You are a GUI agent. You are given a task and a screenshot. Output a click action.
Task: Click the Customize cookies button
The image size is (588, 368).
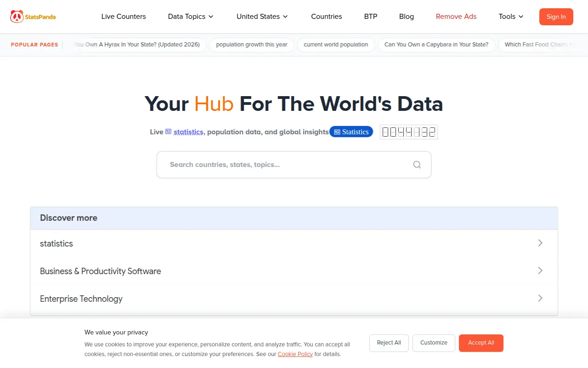(434, 343)
